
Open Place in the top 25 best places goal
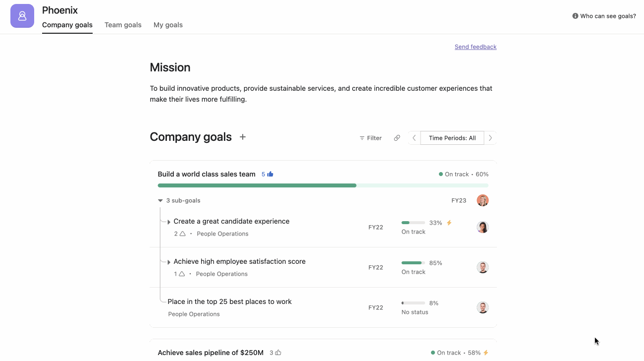tap(229, 301)
